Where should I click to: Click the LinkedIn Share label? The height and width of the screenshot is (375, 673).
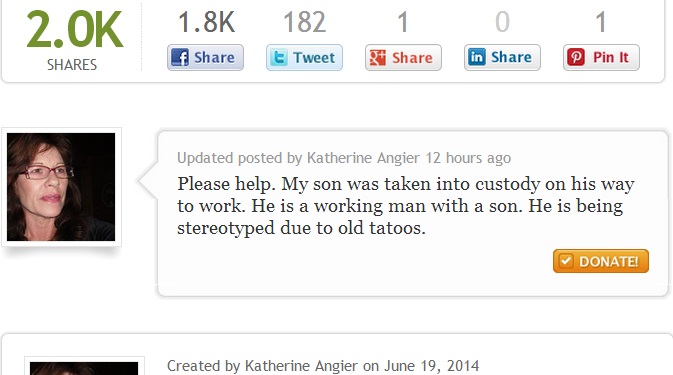click(x=511, y=57)
